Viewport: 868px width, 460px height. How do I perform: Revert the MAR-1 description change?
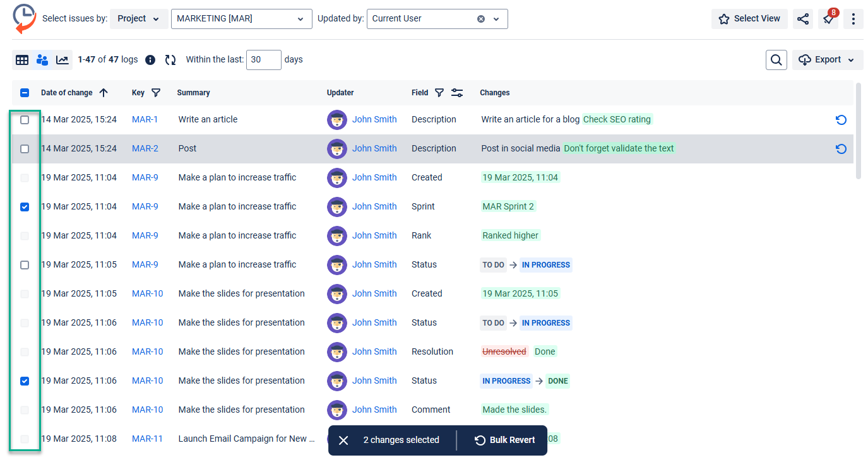840,120
